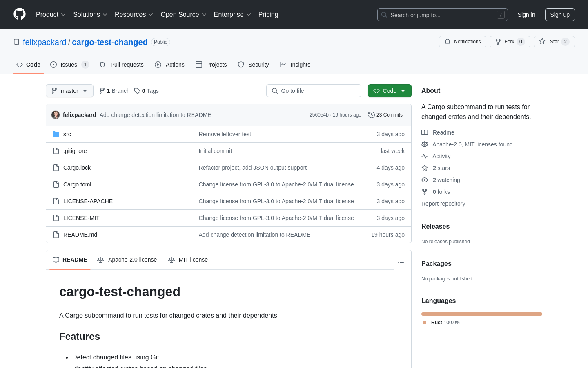588x368 pixels.
Task: Open the README.md file
Action: point(80,235)
